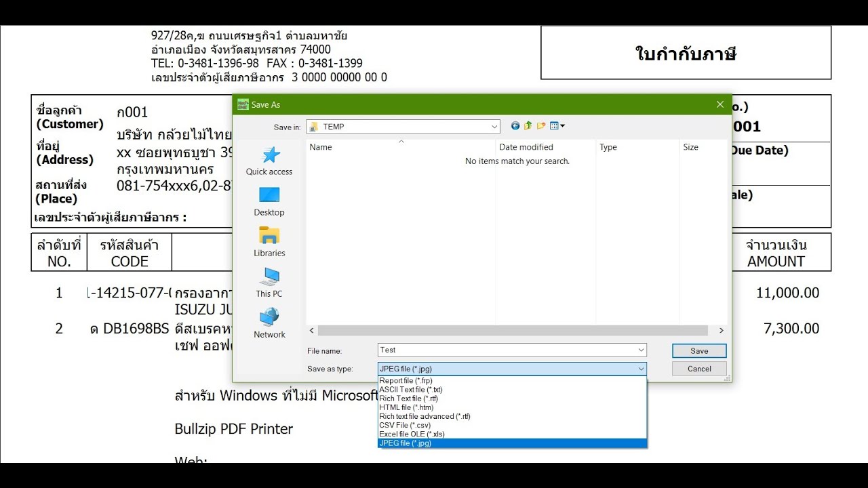Image resolution: width=868 pixels, height=488 pixels.
Task: Sort files by Size column
Action: click(703, 147)
